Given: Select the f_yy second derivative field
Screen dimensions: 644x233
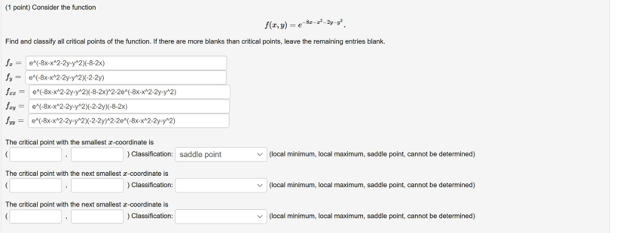Looking at the screenshot, I should [128, 121].
